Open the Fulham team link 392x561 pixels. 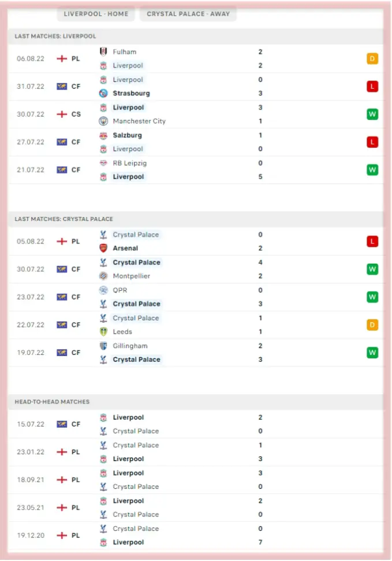[125, 52]
